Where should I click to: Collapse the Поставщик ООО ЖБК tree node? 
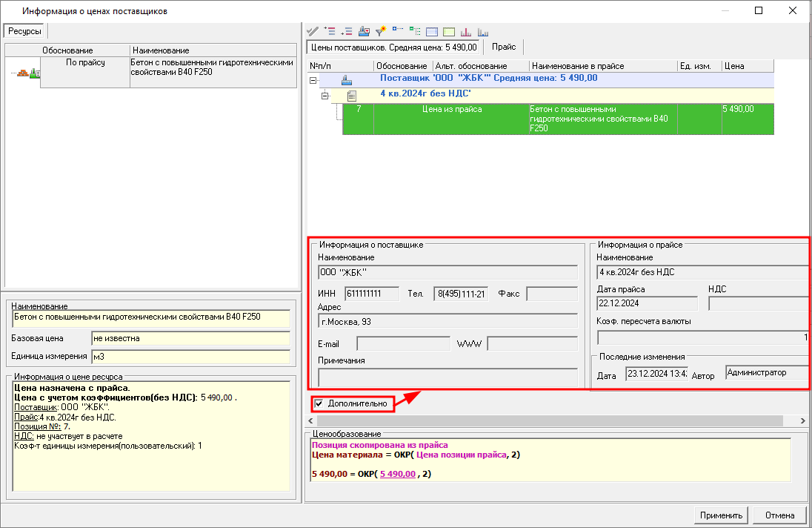(313, 80)
